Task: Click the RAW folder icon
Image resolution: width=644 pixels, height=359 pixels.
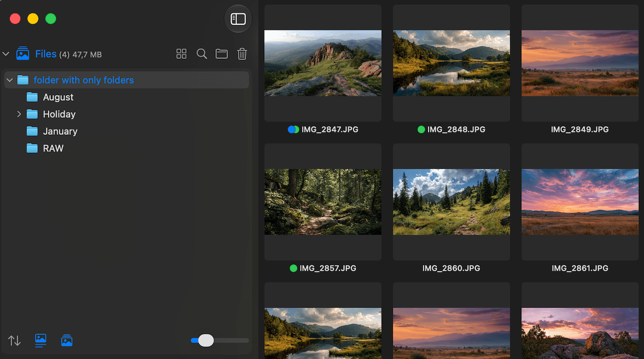Action: click(32, 149)
